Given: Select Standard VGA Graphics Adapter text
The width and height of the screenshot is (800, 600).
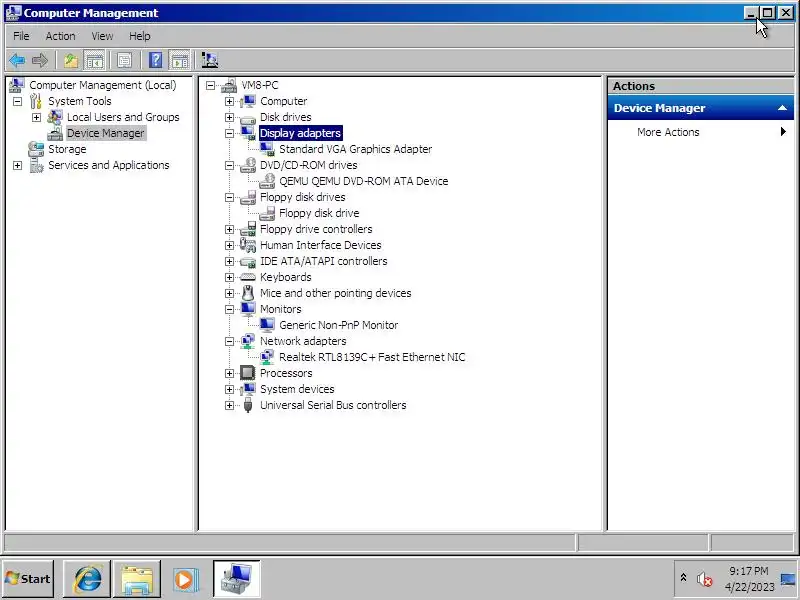Looking at the screenshot, I should pos(355,149).
